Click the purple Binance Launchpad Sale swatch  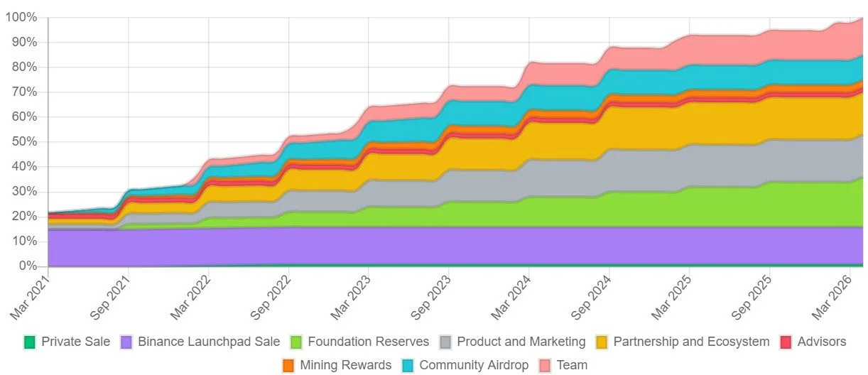126,342
